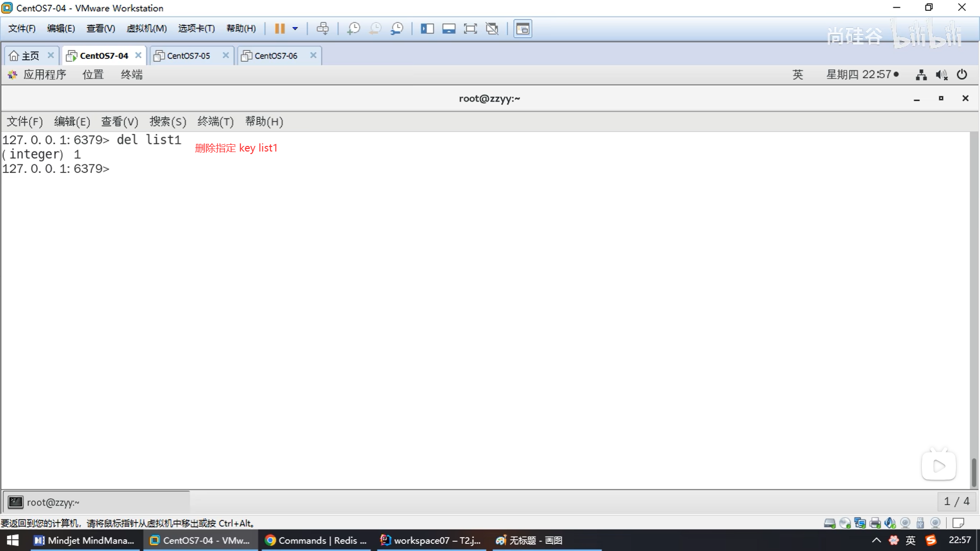Screen dimensions: 980x551
Task: Click the terminal vertical scrollbar thumb
Action: pyautogui.click(x=973, y=472)
